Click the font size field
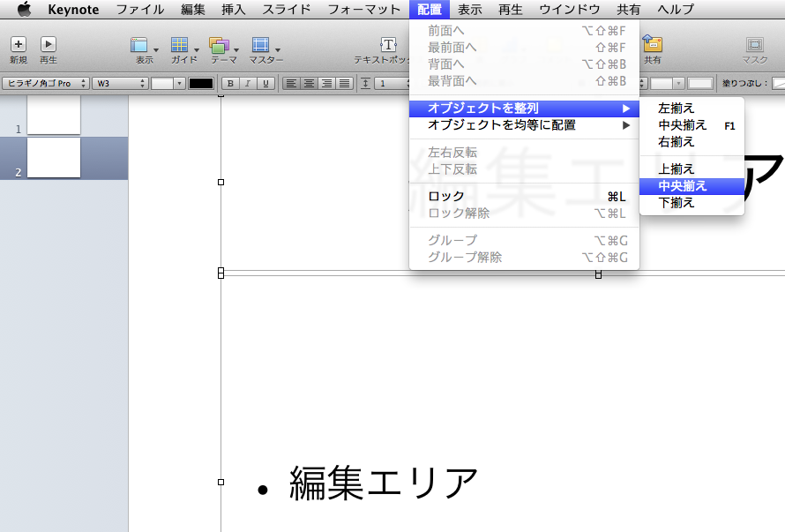 click(x=161, y=83)
